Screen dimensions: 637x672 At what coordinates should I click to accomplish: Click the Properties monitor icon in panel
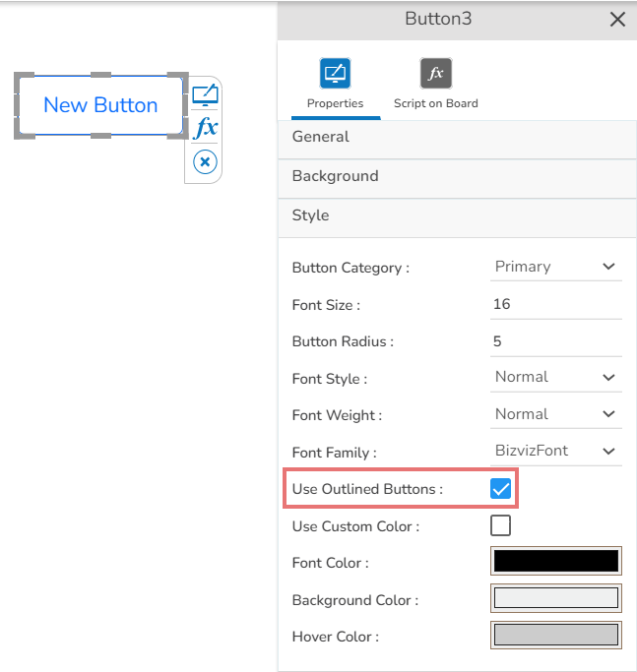(335, 74)
